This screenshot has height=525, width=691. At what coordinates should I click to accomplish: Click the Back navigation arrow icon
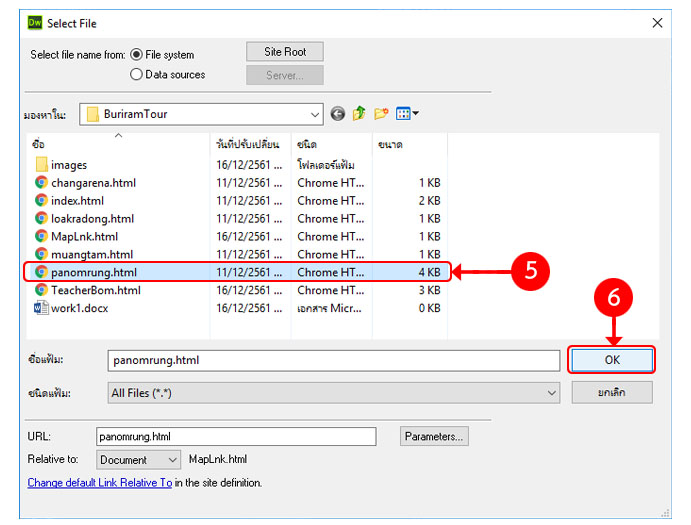(x=338, y=114)
